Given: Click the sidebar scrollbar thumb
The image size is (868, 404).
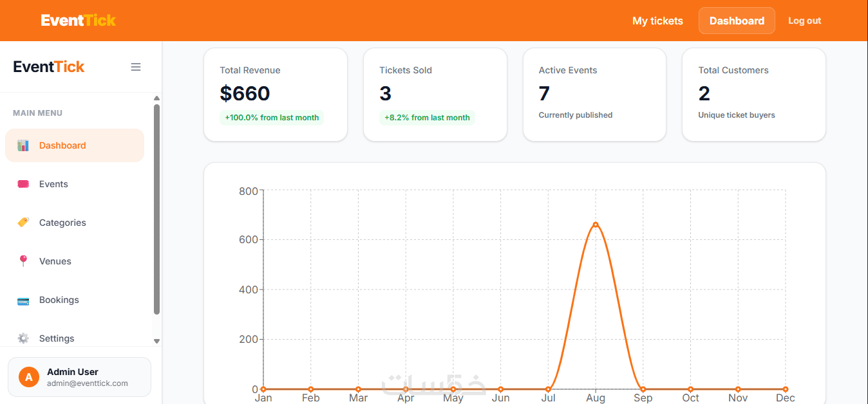Looking at the screenshot, I should click(x=156, y=210).
